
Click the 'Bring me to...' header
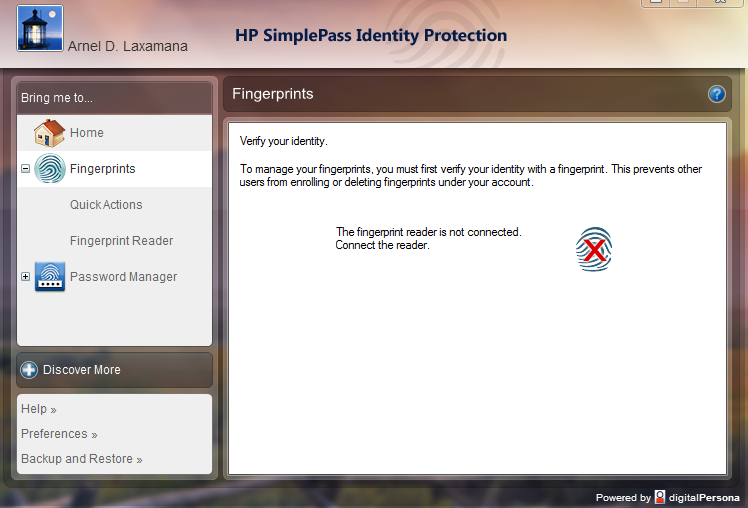[57, 98]
